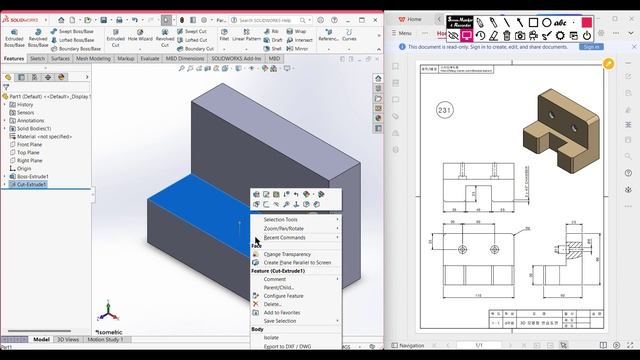Open the Save Selection submenu
Screen dimensions: 640x360
296,321
